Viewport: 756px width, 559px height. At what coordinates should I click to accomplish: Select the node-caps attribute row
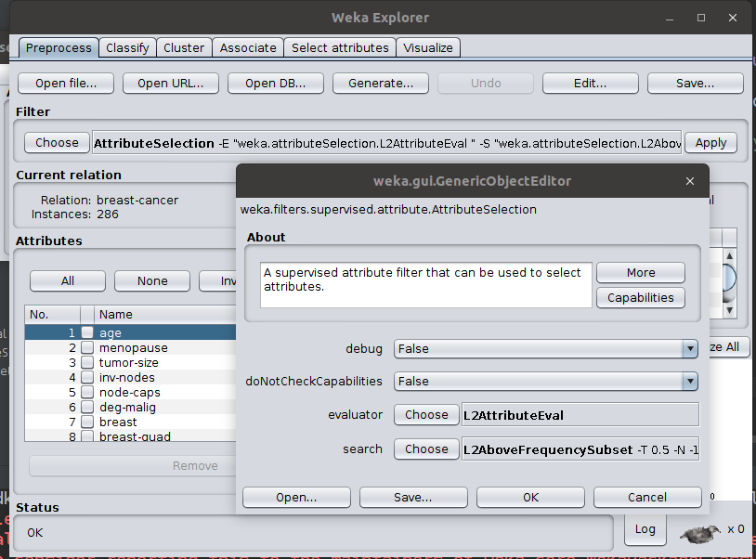pyautogui.click(x=130, y=392)
